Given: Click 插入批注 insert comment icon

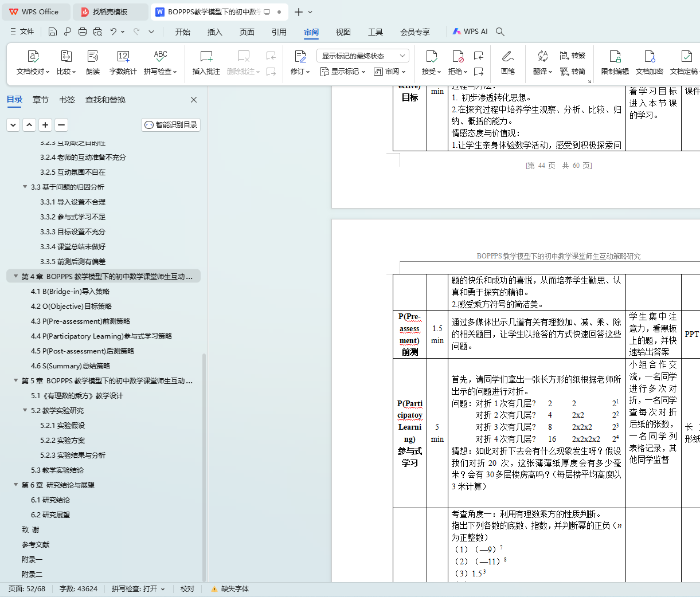Looking at the screenshot, I should click(x=206, y=56).
